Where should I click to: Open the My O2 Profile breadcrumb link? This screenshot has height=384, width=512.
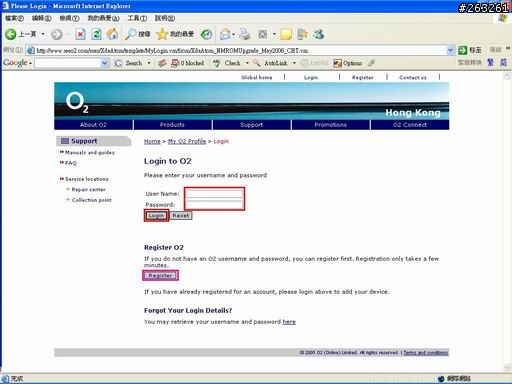(187, 141)
